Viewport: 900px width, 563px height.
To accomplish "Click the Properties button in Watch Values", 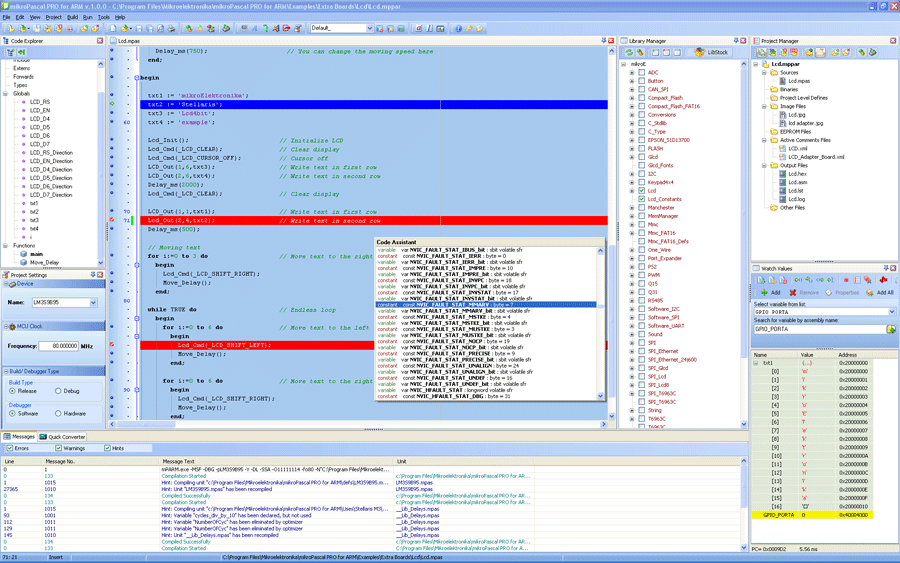I will tap(843, 293).
